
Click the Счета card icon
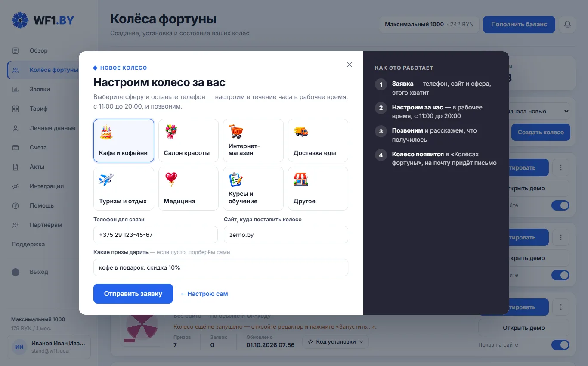[x=15, y=147]
